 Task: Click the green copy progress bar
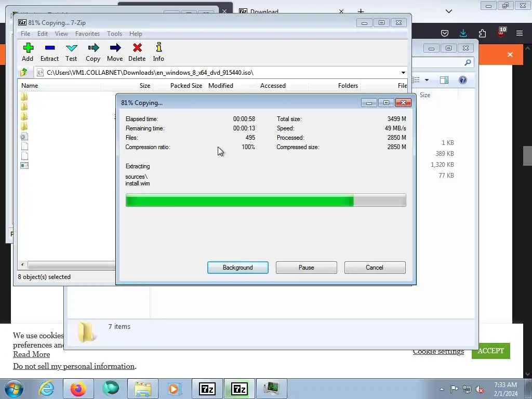pos(265,200)
